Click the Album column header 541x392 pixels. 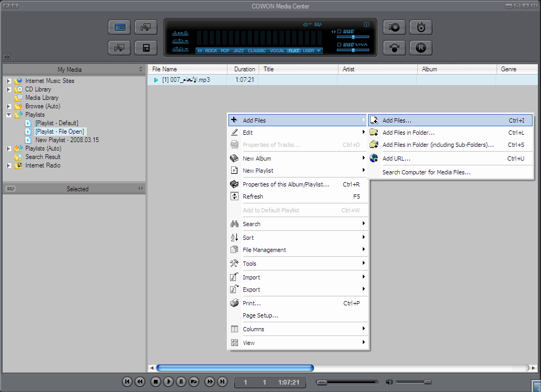[x=457, y=69]
